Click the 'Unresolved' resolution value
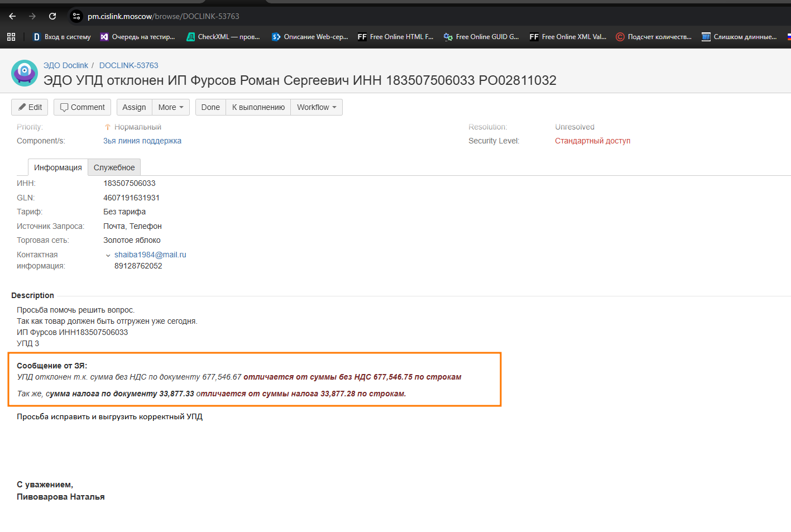 pyautogui.click(x=574, y=127)
